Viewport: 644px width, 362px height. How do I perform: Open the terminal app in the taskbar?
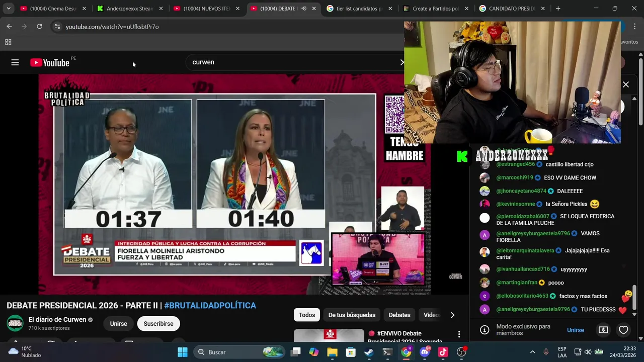pyautogui.click(x=387, y=352)
